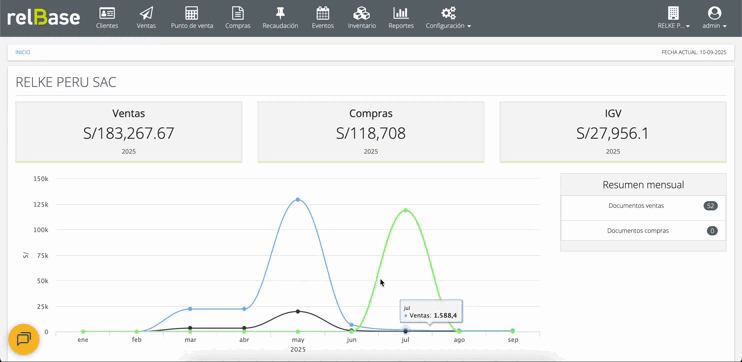This screenshot has height=362, width=742.
Task: Expand the admin user dropdown
Action: click(x=714, y=26)
